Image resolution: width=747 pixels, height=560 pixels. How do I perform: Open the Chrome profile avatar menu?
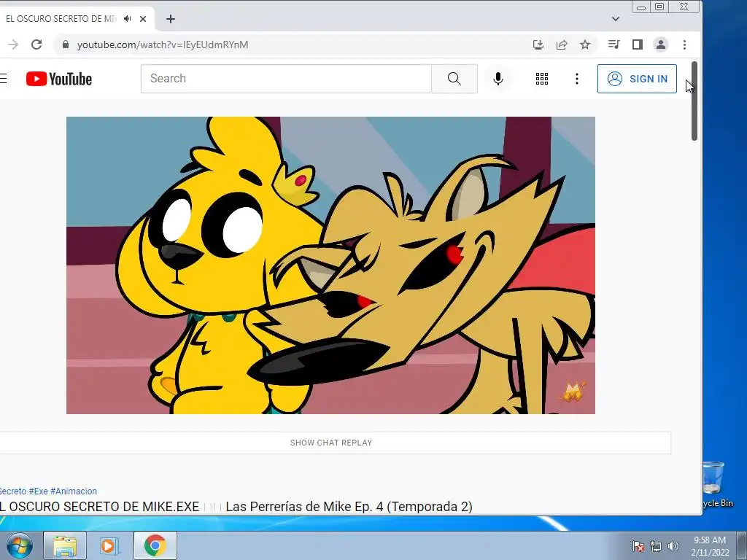click(661, 44)
